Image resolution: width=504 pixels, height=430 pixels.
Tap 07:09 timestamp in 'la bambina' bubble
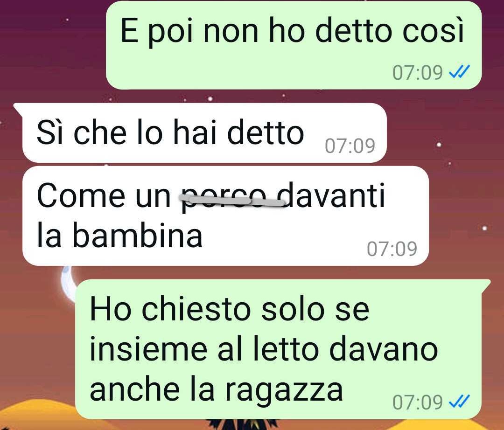[392, 249]
